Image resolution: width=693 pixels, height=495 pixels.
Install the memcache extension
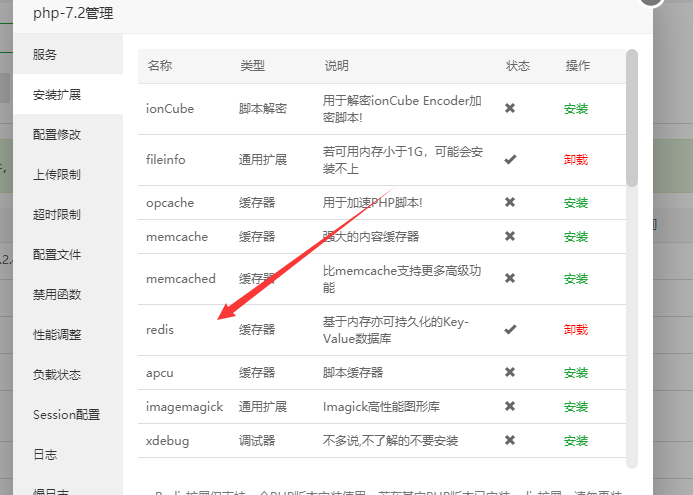coord(576,236)
